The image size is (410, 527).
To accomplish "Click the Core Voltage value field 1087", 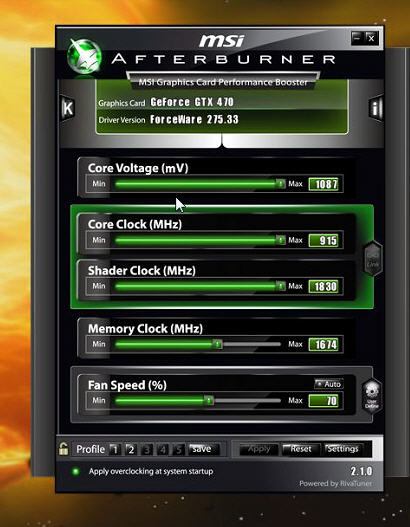I will pyautogui.click(x=324, y=184).
